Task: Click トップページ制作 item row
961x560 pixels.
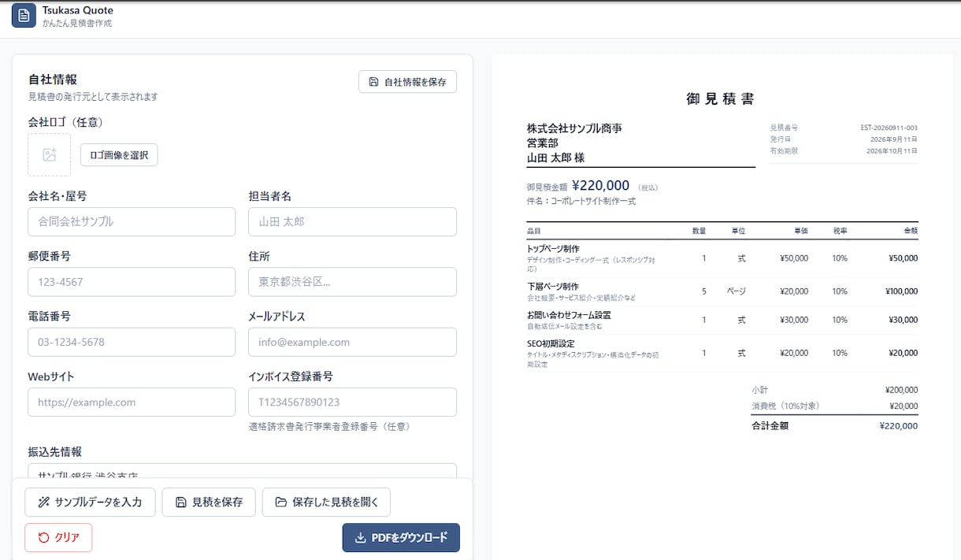Action: pyautogui.click(x=722, y=258)
